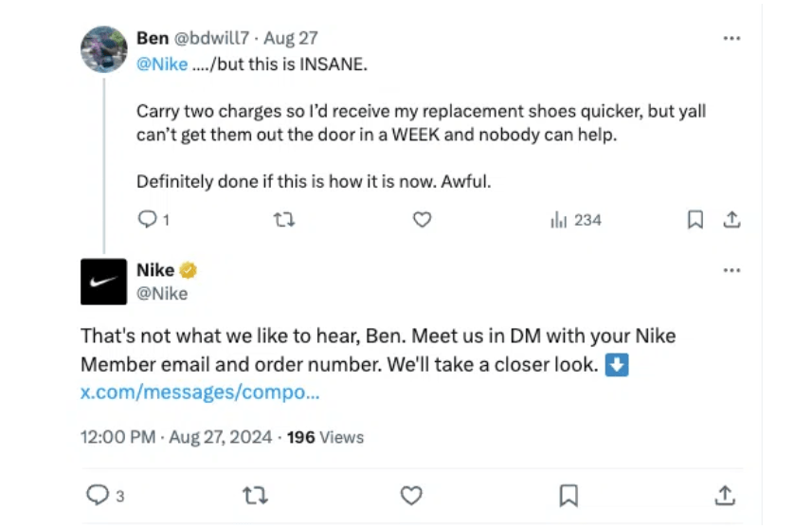Viewport: 812px width, 529px height.
Task: Repost Nike's reply tweet
Action: tap(254, 495)
